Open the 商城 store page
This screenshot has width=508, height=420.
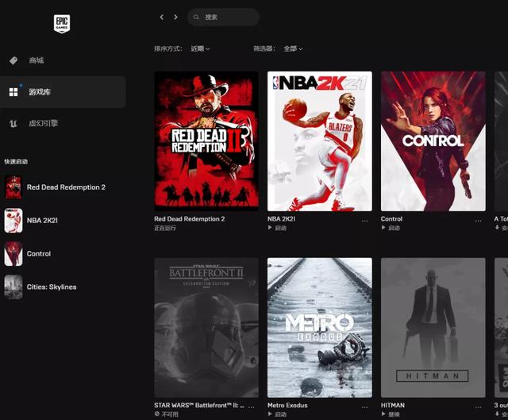[x=36, y=60]
